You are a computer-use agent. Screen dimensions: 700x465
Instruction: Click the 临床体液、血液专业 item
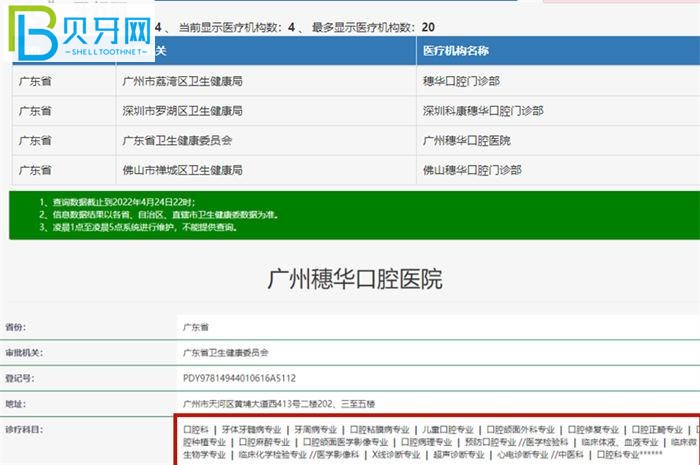pos(620,442)
